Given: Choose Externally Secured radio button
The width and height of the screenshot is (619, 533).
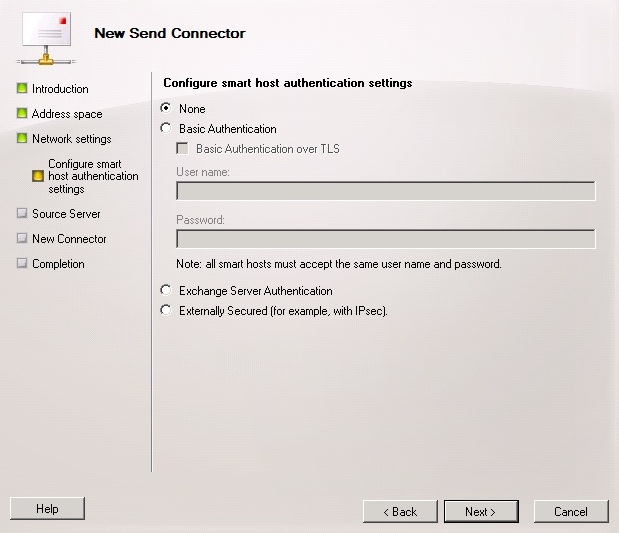Looking at the screenshot, I should pos(166,310).
